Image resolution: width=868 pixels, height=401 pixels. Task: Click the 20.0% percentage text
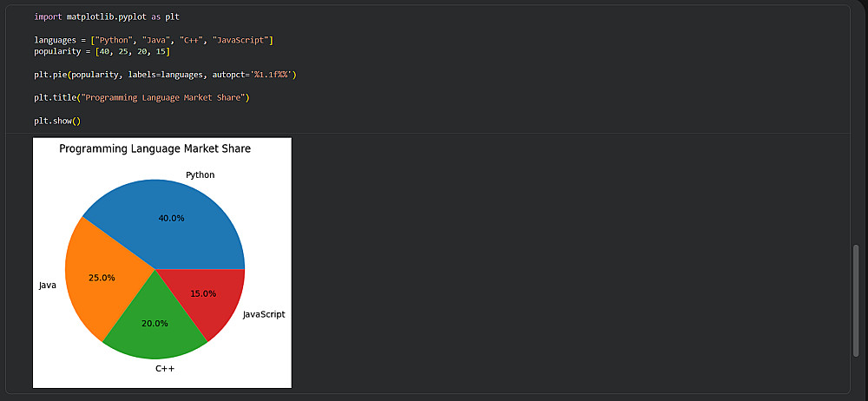[x=155, y=323]
